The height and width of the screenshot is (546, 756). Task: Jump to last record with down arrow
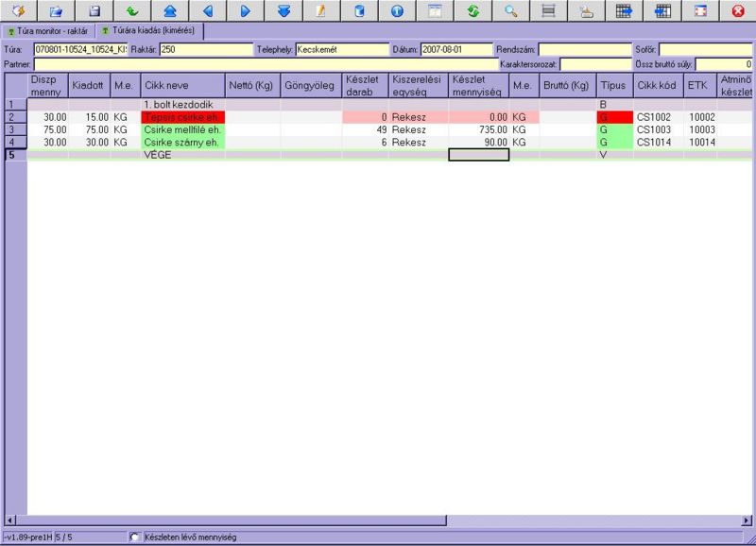tap(283, 11)
